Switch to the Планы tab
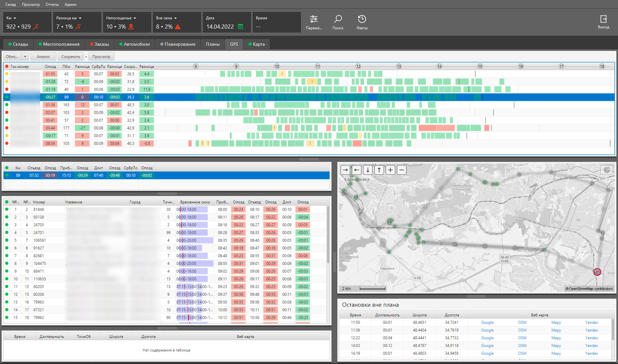This screenshot has width=618, height=364. pyautogui.click(x=213, y=44)
